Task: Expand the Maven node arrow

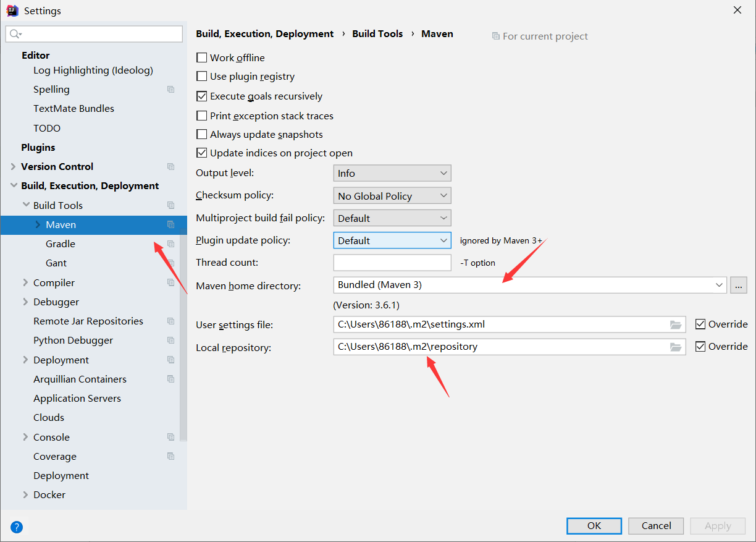Action: [x=38, y=225]
